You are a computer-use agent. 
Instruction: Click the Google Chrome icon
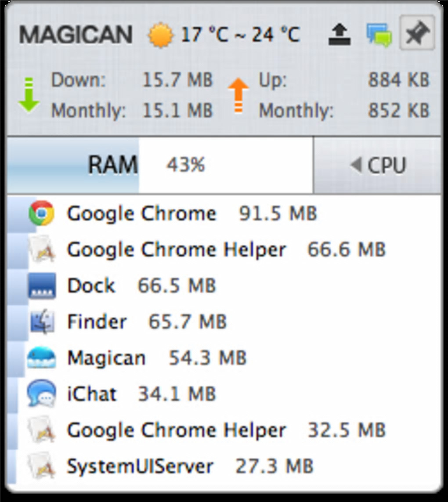coord(41,213)
